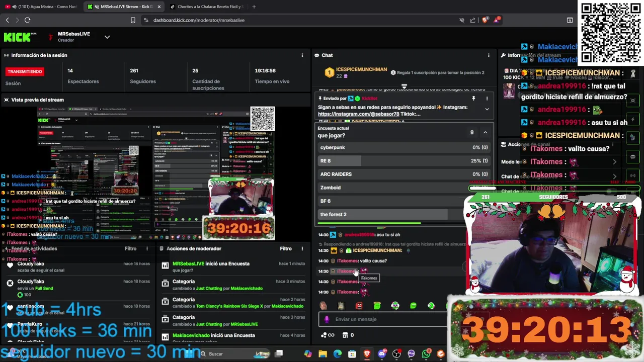Open File Explorer from the taskbar
The image size is (644, 362).
pos(323,354)
